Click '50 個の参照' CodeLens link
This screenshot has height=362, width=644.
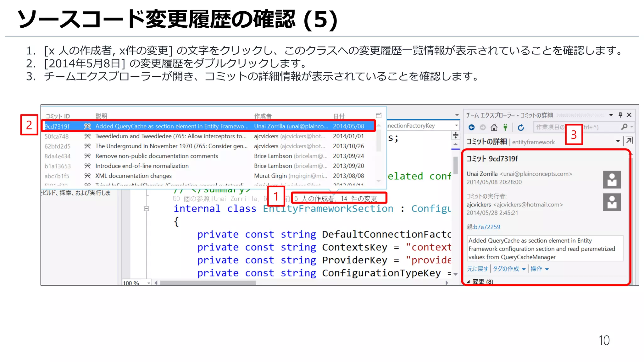(191, 199)
